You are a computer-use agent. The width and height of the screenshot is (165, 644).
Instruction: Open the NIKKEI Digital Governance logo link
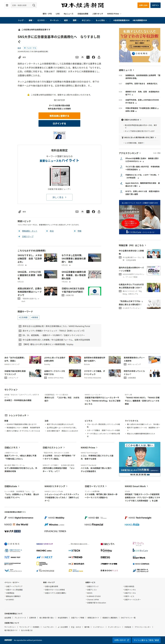point(19,518)
